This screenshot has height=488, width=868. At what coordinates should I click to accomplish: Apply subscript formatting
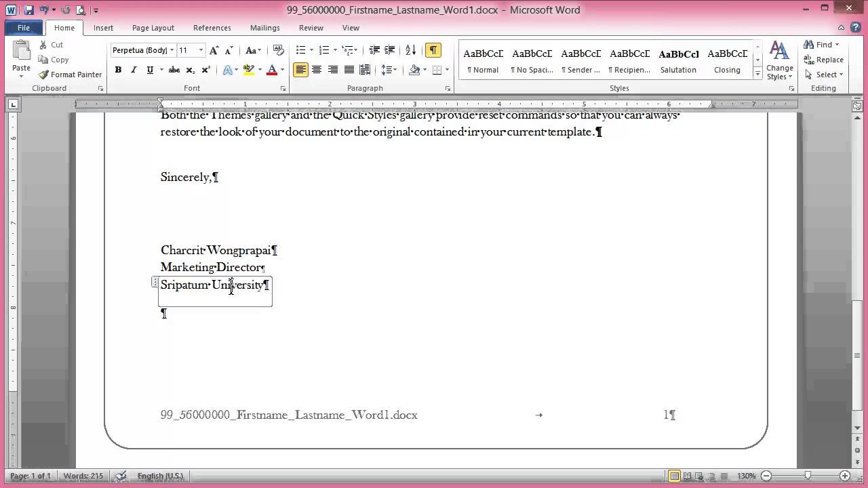pos(191,70)
